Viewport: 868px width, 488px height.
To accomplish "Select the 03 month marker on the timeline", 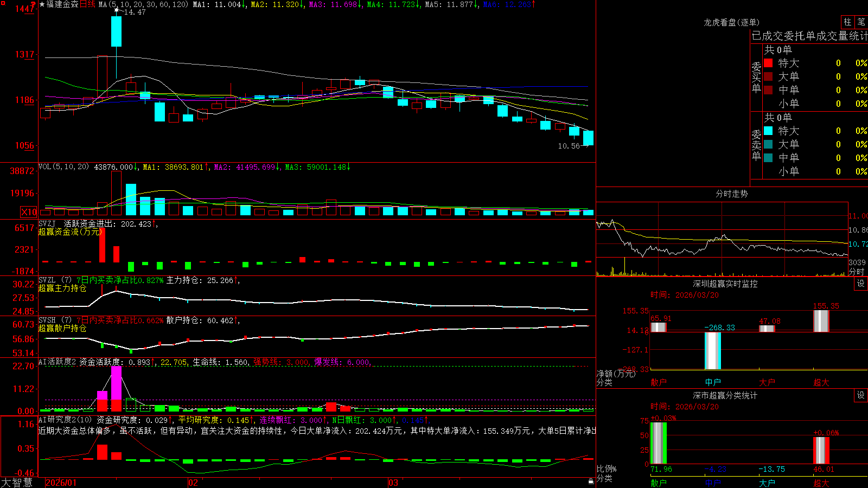I will coord(393,483).
